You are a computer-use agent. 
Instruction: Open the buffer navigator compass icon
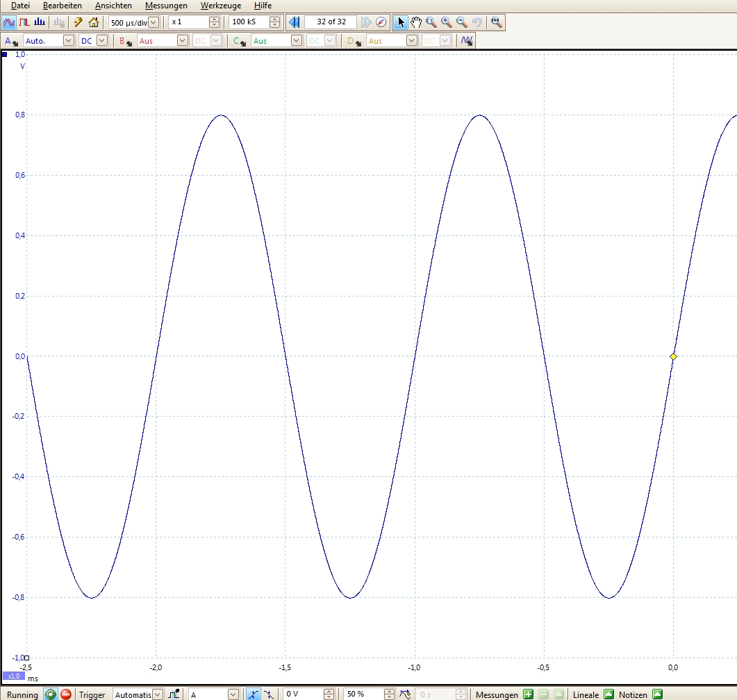tap(381, 22)
